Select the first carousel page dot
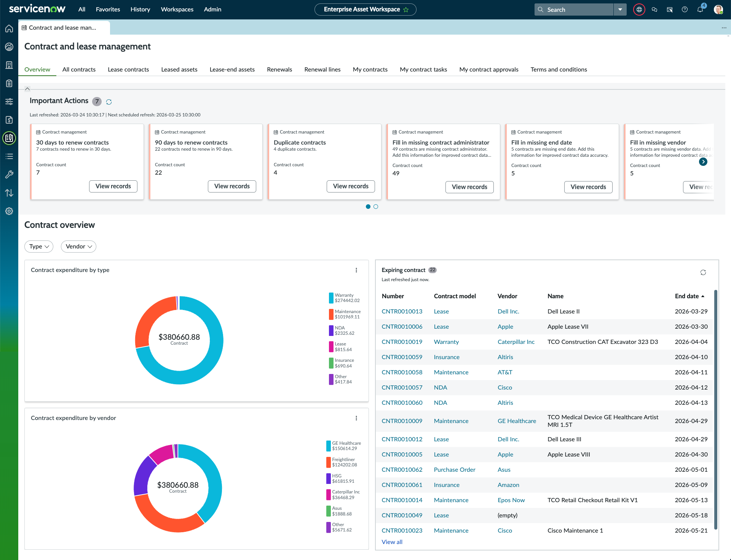Screen dimensions: 731x560 [x=368, y=207]
